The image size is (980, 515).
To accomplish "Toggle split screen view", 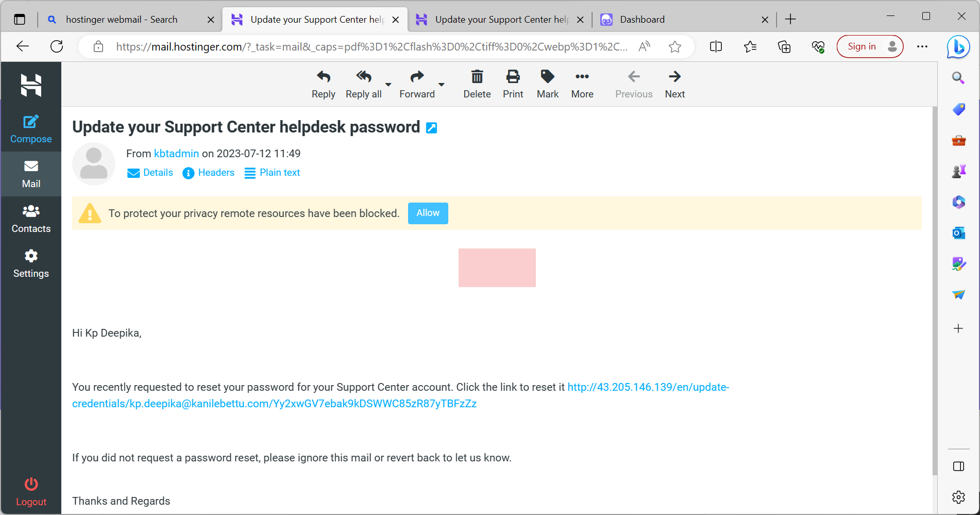I will tap(716, 47).
